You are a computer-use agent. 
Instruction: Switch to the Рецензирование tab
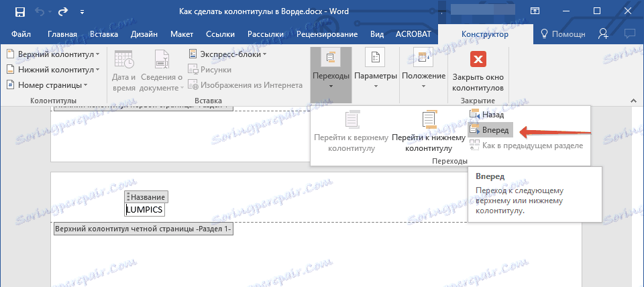pos(327,34)
